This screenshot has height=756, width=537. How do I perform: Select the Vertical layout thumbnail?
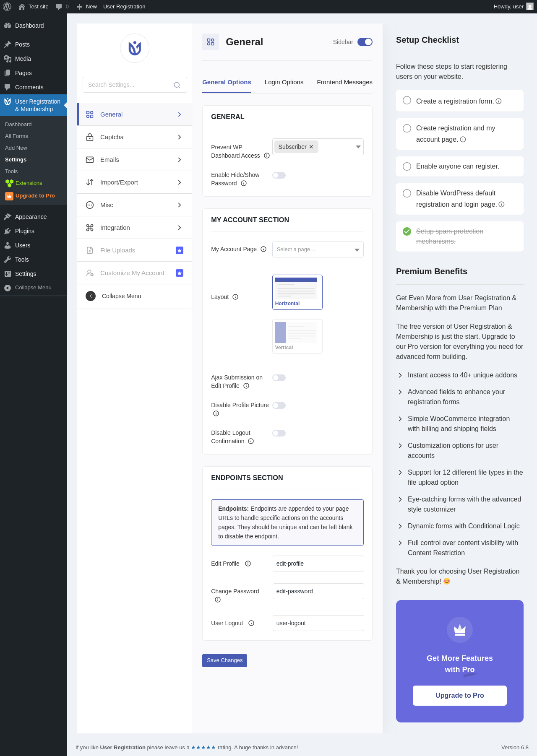point(297,336)
